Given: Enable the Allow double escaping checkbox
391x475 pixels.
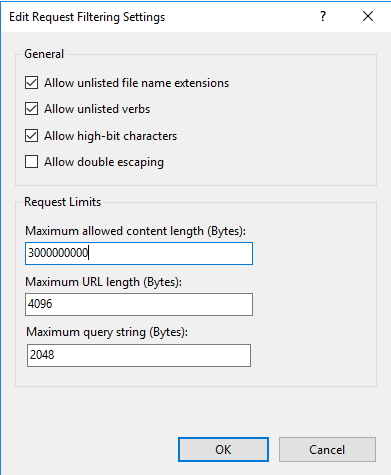Looking at the screenshot, I should click(31, 162).
